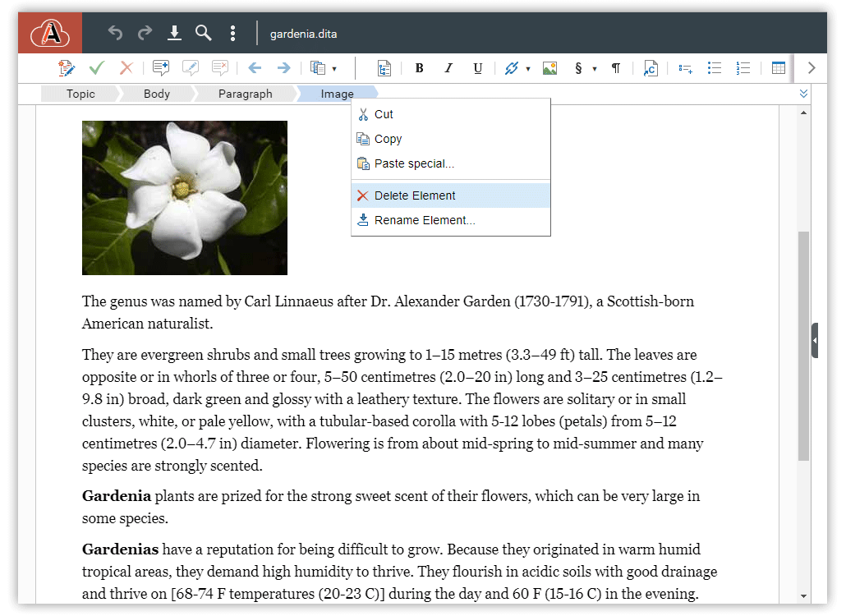Select the Image breadcrumb
Image resolution: width=846 pixels, height=616 pixels.
338,94
